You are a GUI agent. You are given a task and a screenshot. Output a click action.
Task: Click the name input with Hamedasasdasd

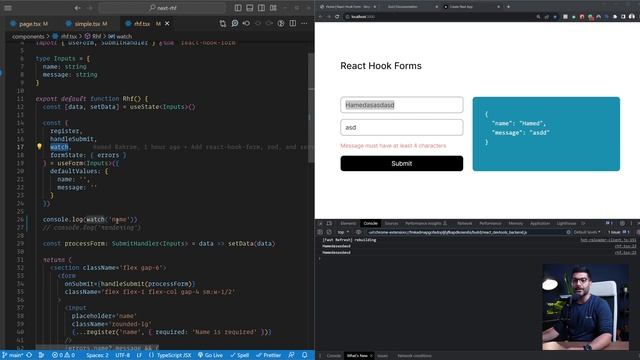tap(402, 105)
